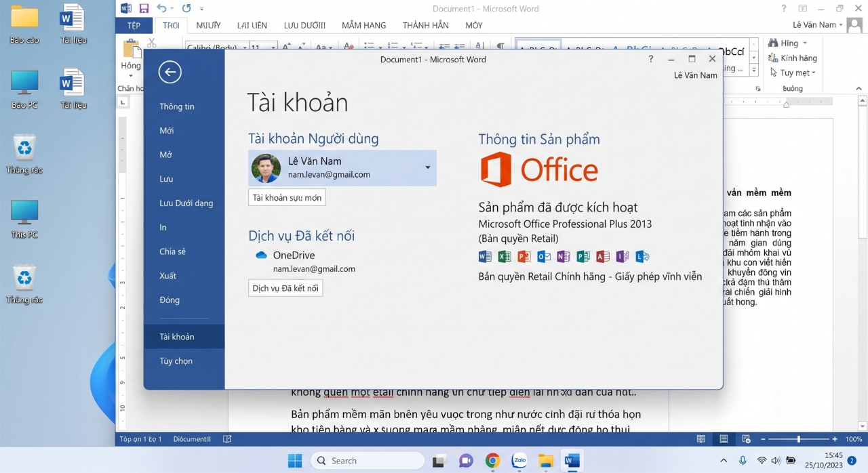Go back using the circular back arrow
868x473 pixels.
tap(170, 72)
